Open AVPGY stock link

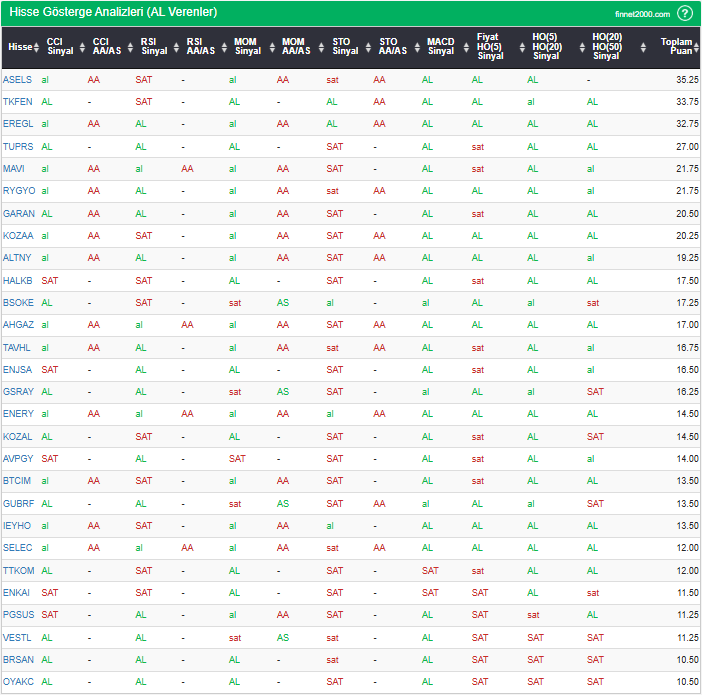[18, 459]
